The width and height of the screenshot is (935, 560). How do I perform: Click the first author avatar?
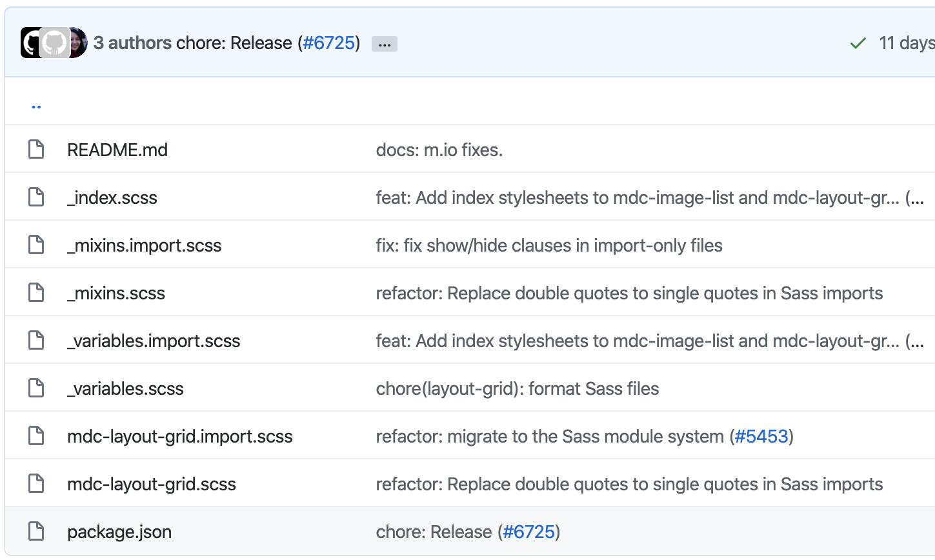[31, 43]
